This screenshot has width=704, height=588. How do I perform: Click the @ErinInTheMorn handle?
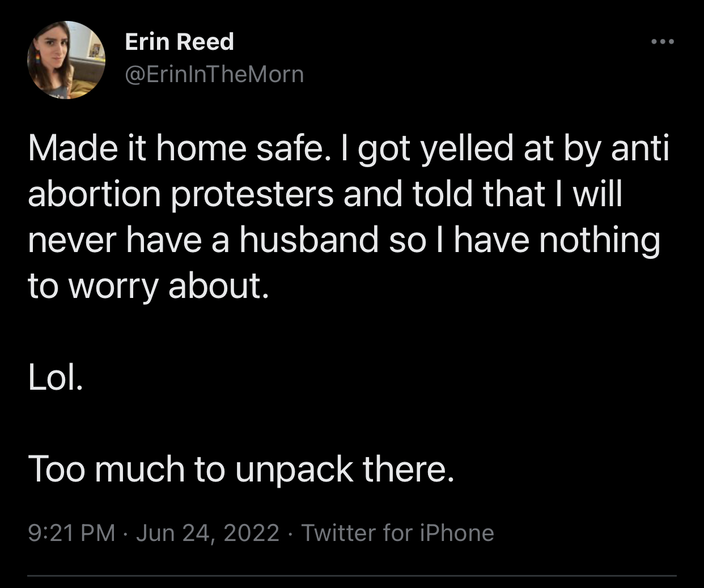point(214,74)
